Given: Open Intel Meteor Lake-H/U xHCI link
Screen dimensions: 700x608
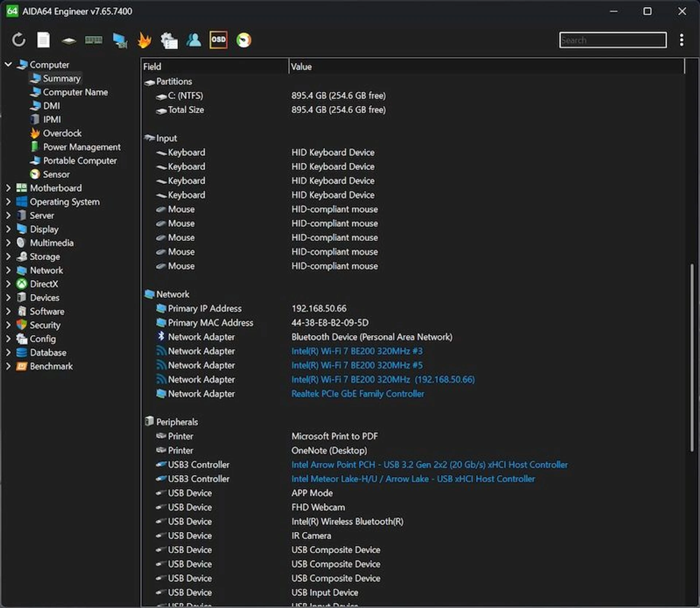Looking at the screenshot, I should click(413, 479).
